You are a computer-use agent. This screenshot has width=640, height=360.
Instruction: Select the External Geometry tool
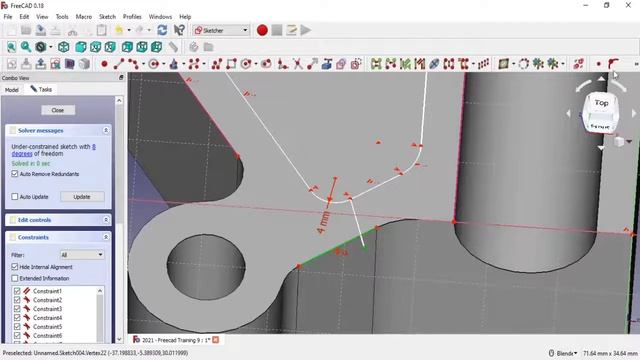(327, 64)
